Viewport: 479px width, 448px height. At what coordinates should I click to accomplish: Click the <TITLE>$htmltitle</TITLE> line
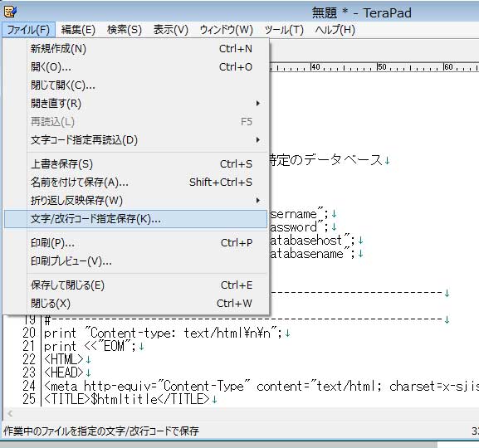130,399
